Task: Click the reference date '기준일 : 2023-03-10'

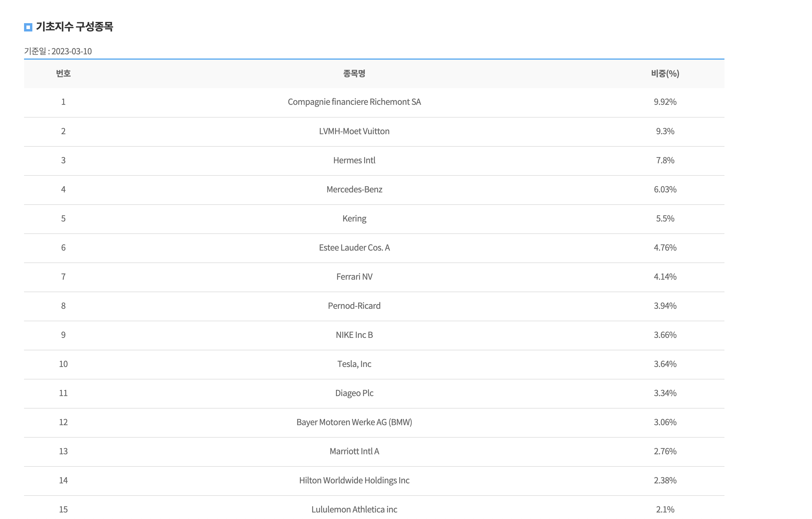Action: click(x=58, y=51)
